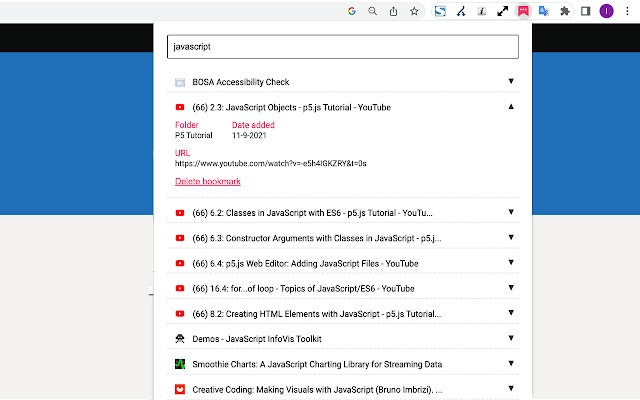Viewport: 640px width, 400px height.
Task: Collapse the 2.3 JavaScript Objects bookmark details
Action: click(511, 107)
